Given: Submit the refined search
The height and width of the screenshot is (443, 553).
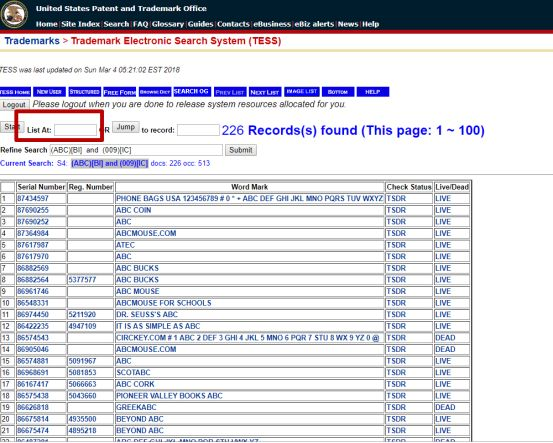Looking at the screenshot, I should point(241,150).
